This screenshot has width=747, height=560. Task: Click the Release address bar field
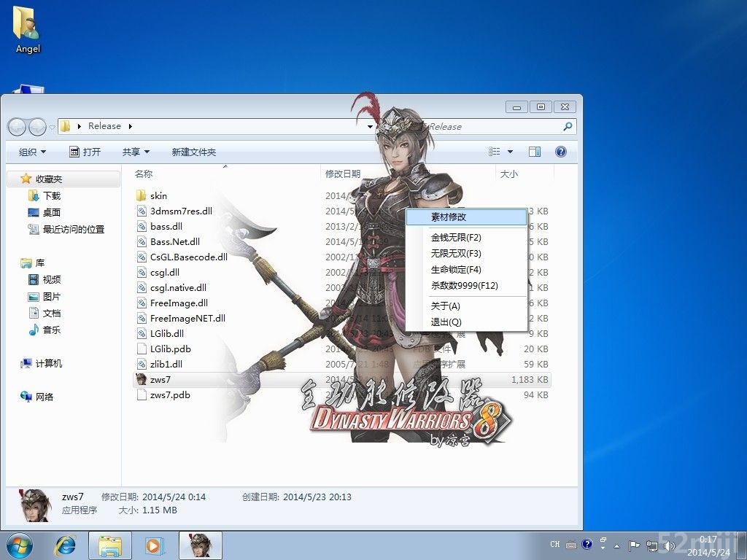point(219,126)
